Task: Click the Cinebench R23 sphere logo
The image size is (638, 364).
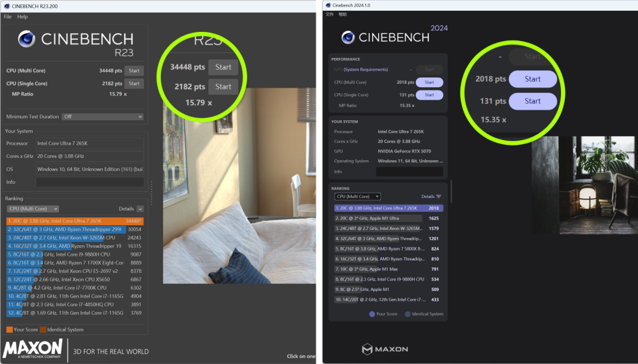Action: coord(27,39)
